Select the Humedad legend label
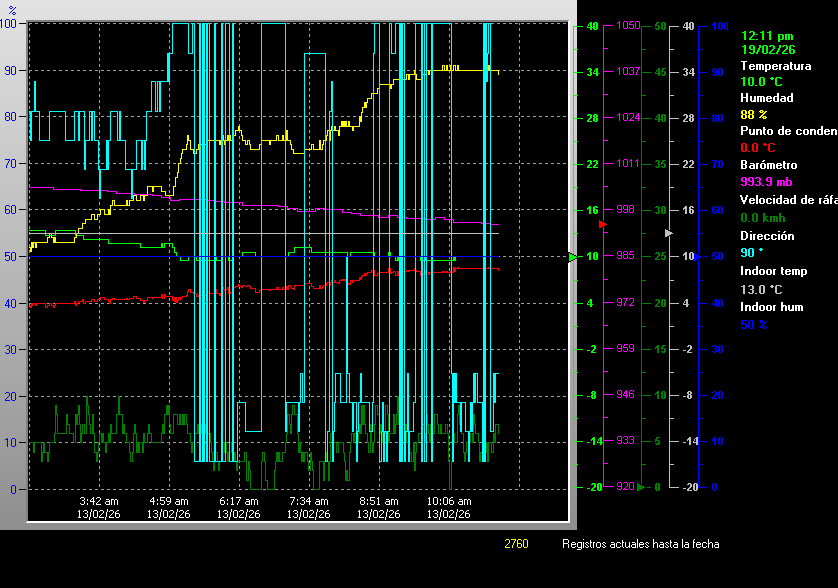 [766, 98]
